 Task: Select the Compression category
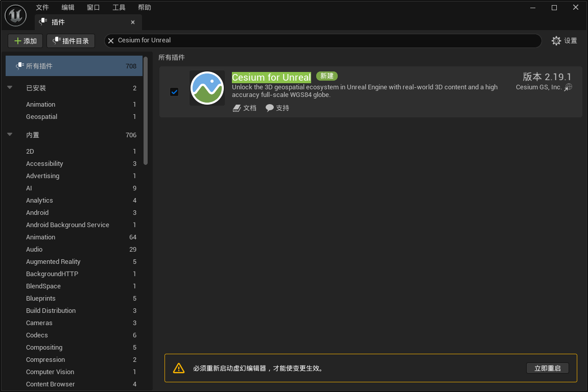coord(74,359)
